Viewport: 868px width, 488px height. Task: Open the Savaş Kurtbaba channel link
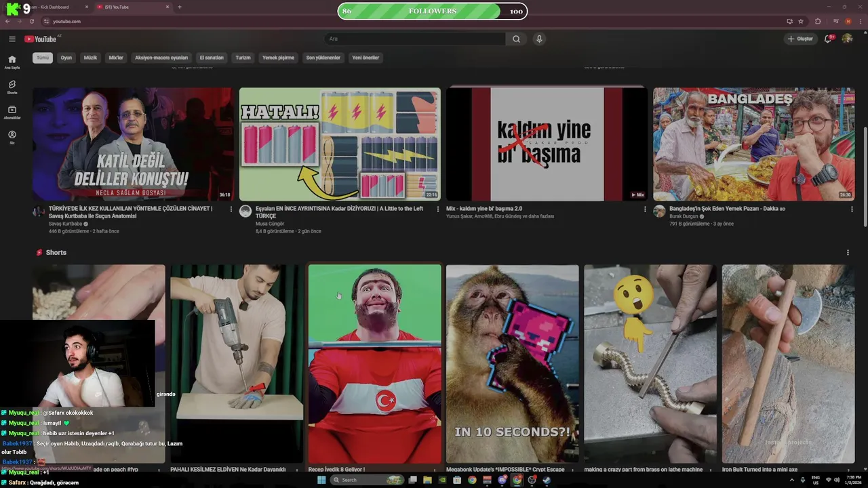66,224
